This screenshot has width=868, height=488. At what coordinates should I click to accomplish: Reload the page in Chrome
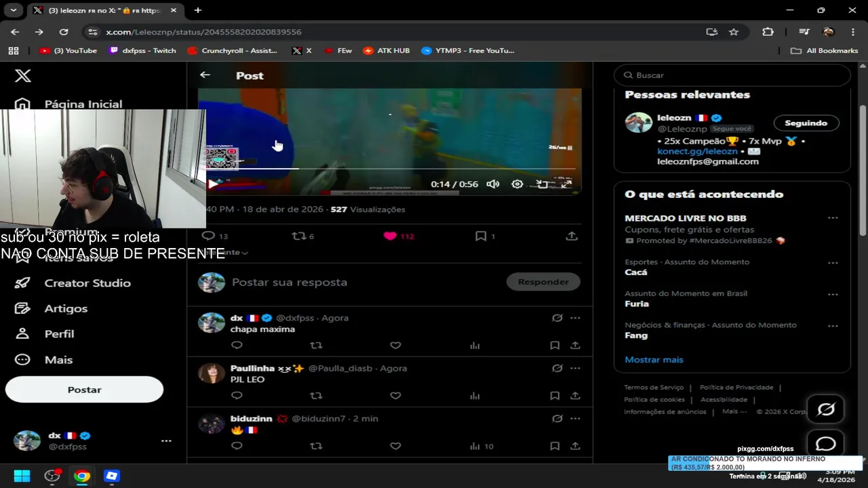(x=64, y=32)
